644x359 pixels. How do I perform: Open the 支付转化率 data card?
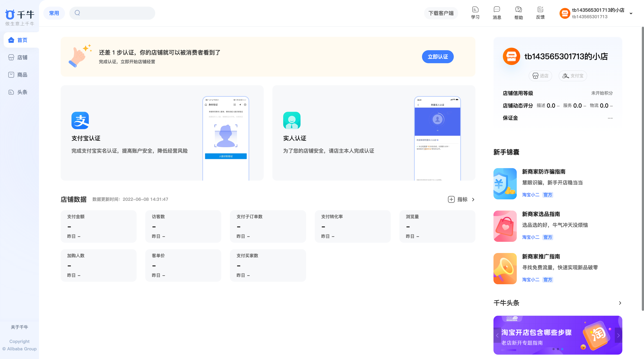tap(353, 226)
